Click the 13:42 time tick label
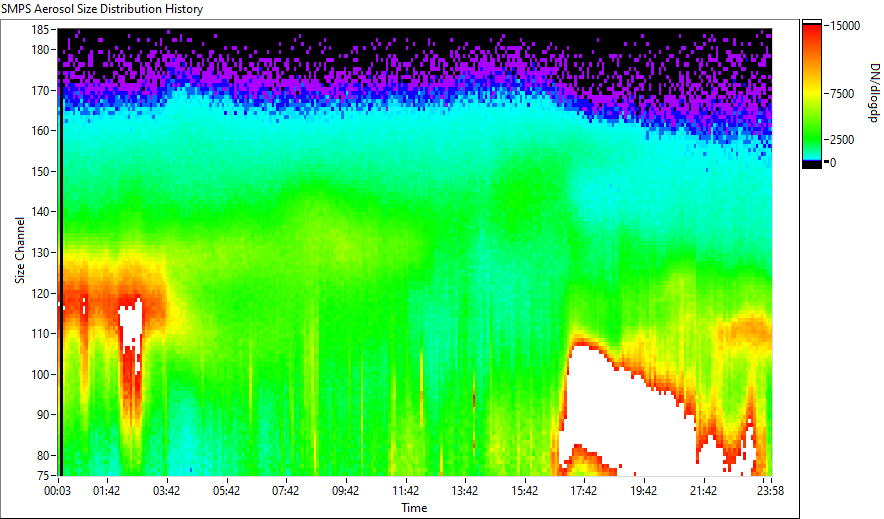The width and height of the screenshot is (884, 519). click(x=465, y=491)
